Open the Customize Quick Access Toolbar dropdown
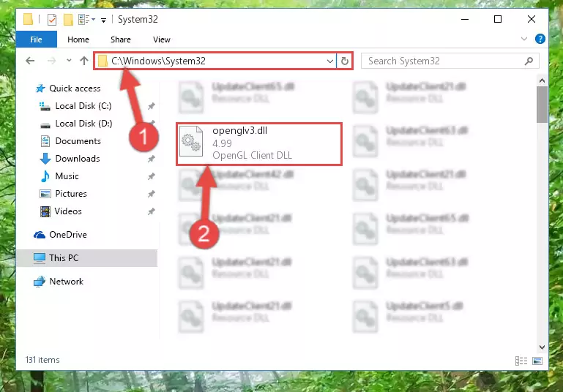The width and height of the screenshot is (563, 392). (103, 20)
